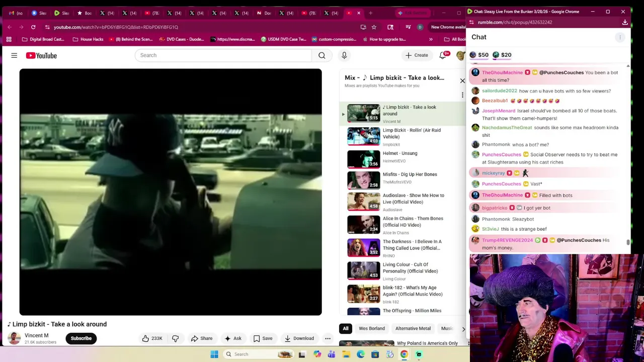The image size is (644, 362).
Task: Play The Darkness - I Believe In A Thing
Action: [403, 248]
